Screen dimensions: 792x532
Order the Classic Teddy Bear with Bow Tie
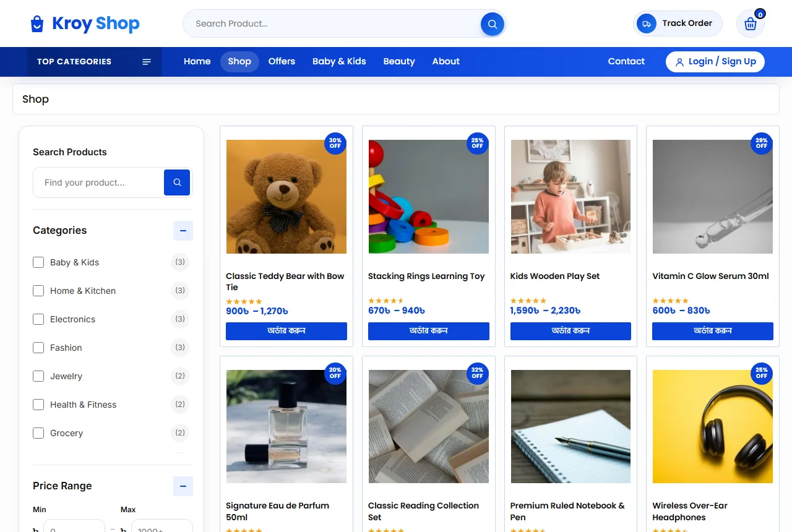pos(286,331)
